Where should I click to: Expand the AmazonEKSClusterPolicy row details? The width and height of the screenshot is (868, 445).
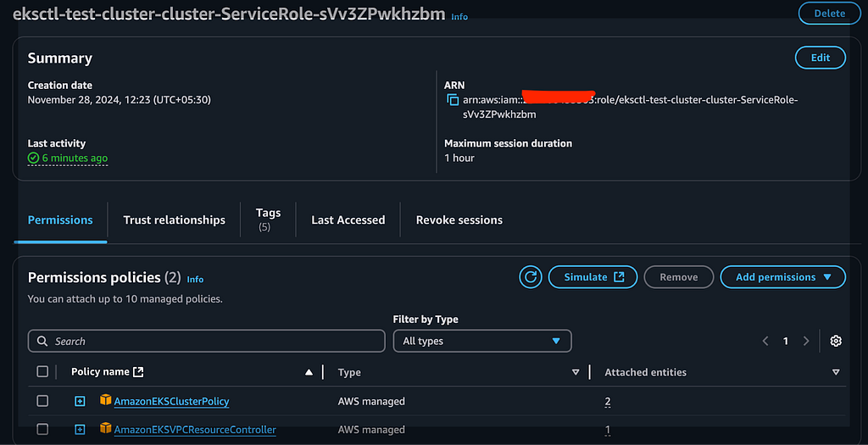[x=80, y=401]
